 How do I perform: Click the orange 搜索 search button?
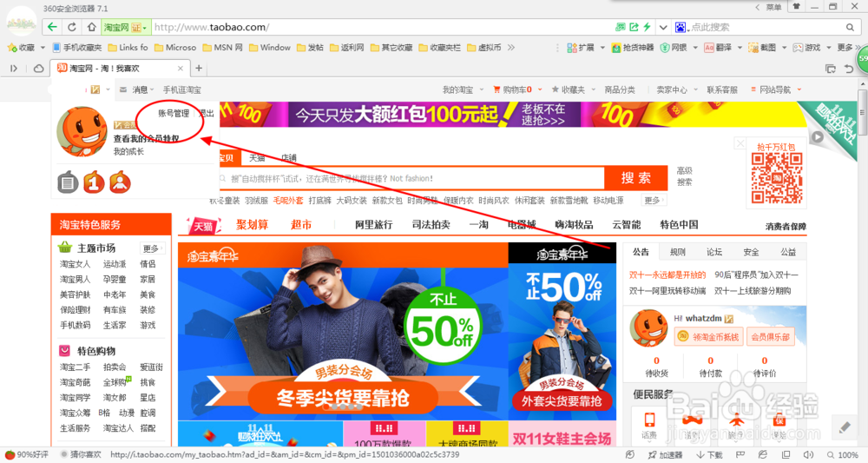point(636,178)
